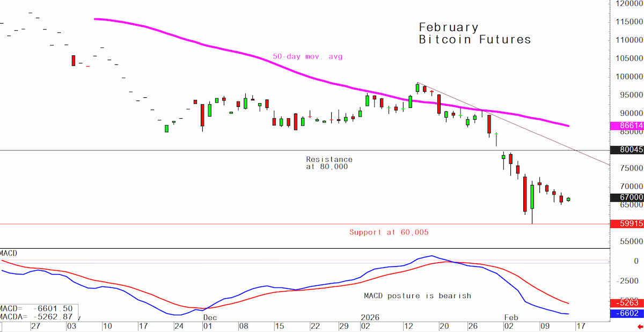Screen dimensions: 644x332
Task: Click the February Bitcoin Futures title
Action: point(474,33)
